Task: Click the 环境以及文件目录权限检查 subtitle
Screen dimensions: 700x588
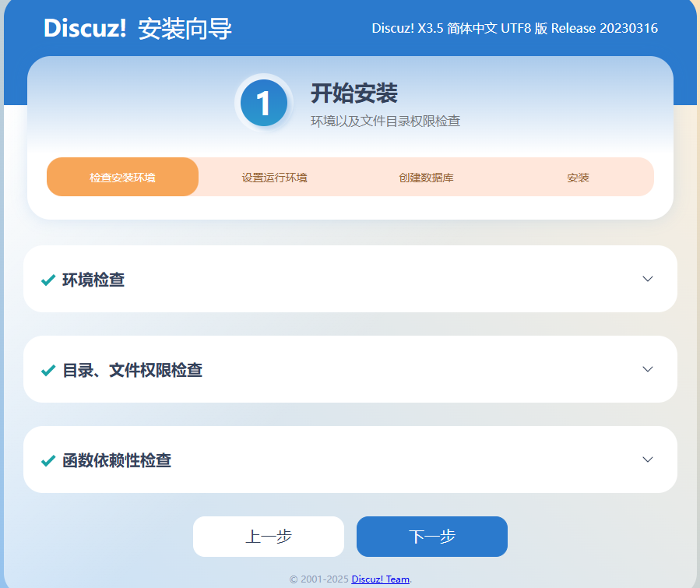Action: click(x=385, y=121)
